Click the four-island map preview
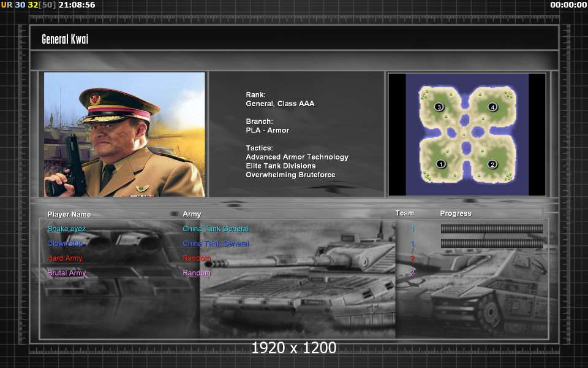This screenshot has width=588, height=368. [467, 134]
